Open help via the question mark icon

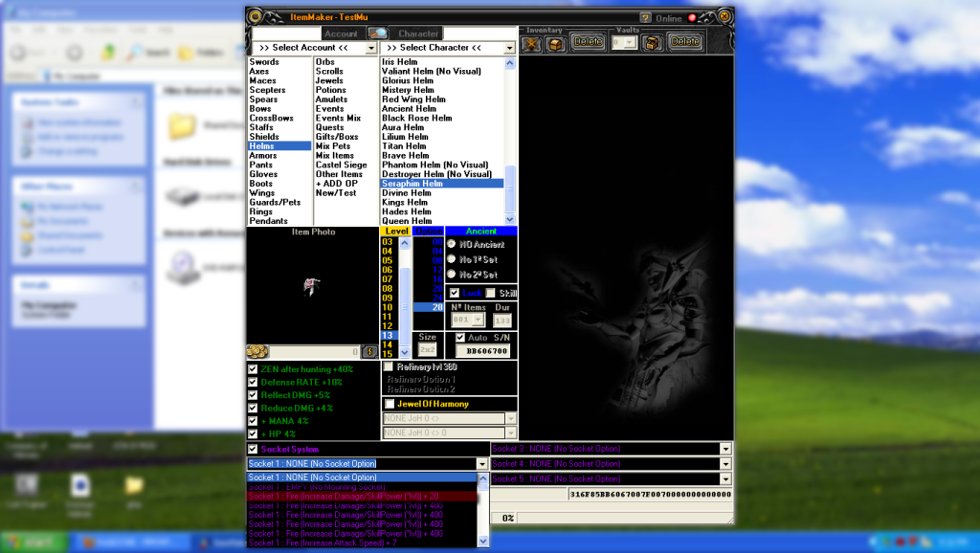(646, 17)
